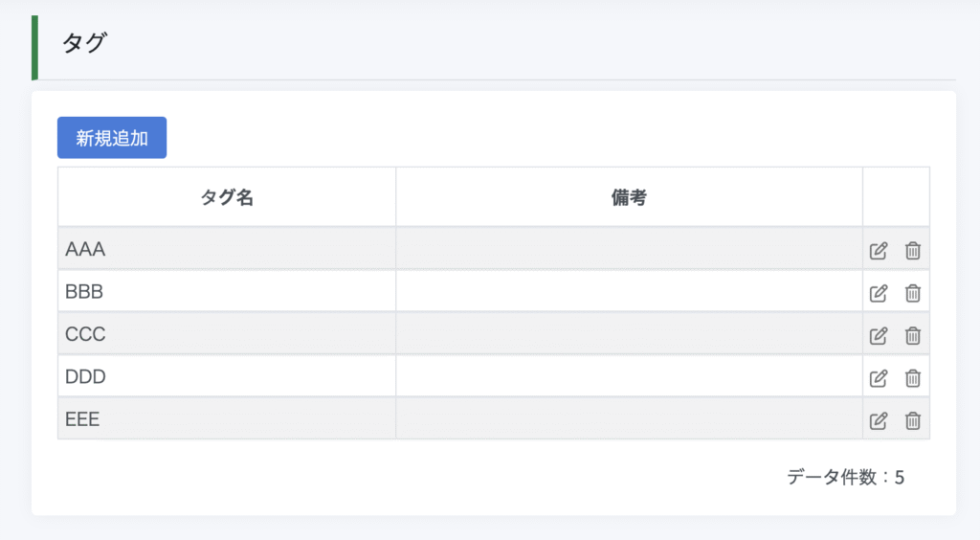Edit the CCC tag

(879, 336)
